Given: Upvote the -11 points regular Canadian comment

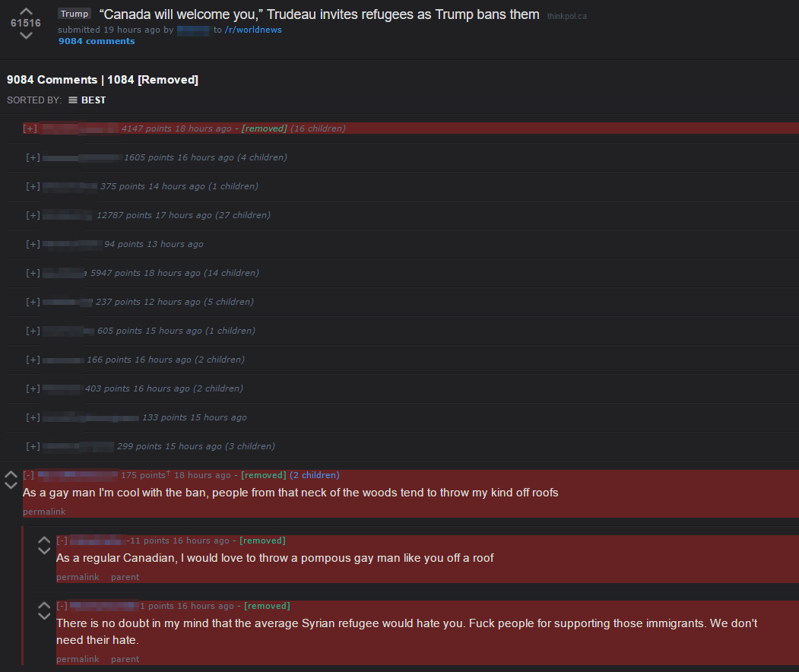Looking at the screenshot, I should tap(44, 540).
